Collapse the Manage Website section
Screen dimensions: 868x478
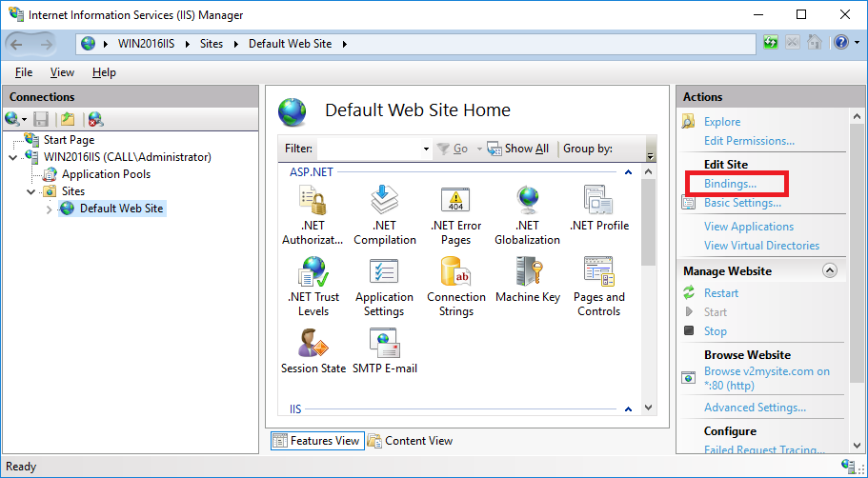coord(829,270)
